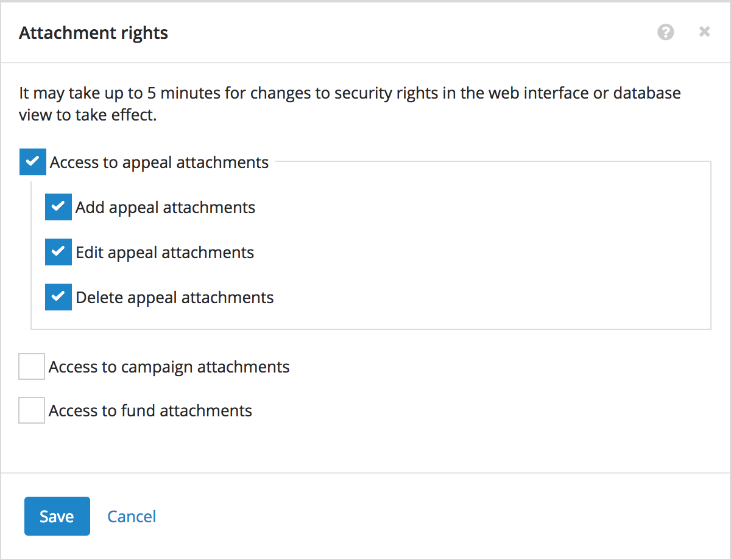
Task: Click on the 5 minutes security rights notice text
Action: pyautogui.click(x=350, y=104)
